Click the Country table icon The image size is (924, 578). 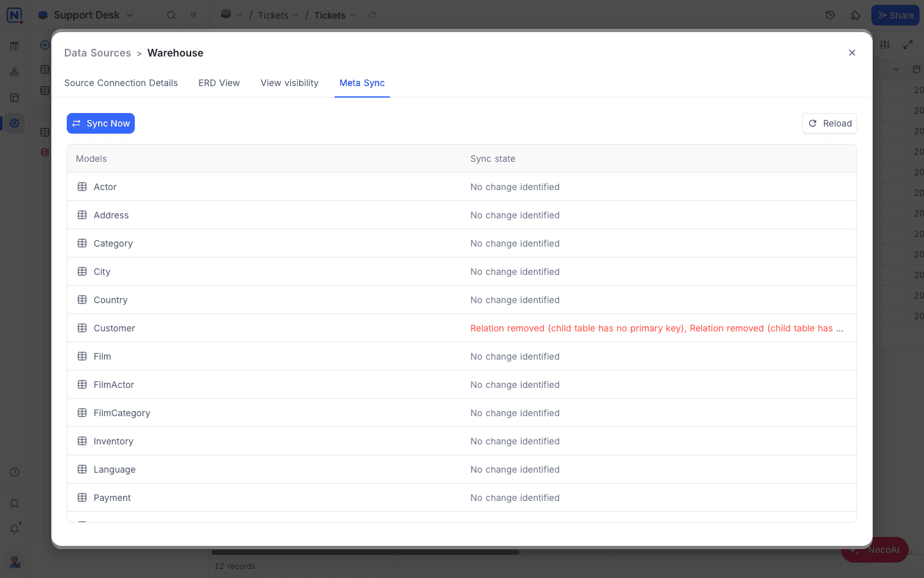pyautogui.click(x=82, y=300)
